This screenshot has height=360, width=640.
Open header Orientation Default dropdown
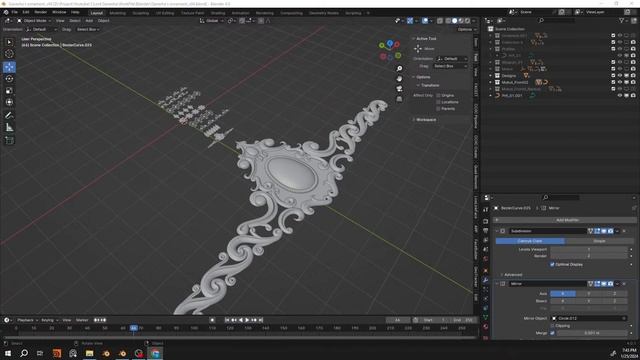(x=41, y=29)
